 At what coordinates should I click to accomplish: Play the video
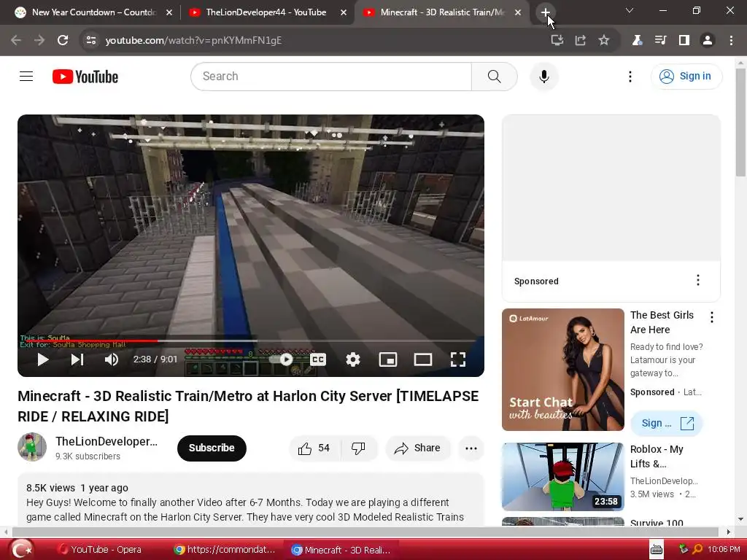(x=43, y=359)
